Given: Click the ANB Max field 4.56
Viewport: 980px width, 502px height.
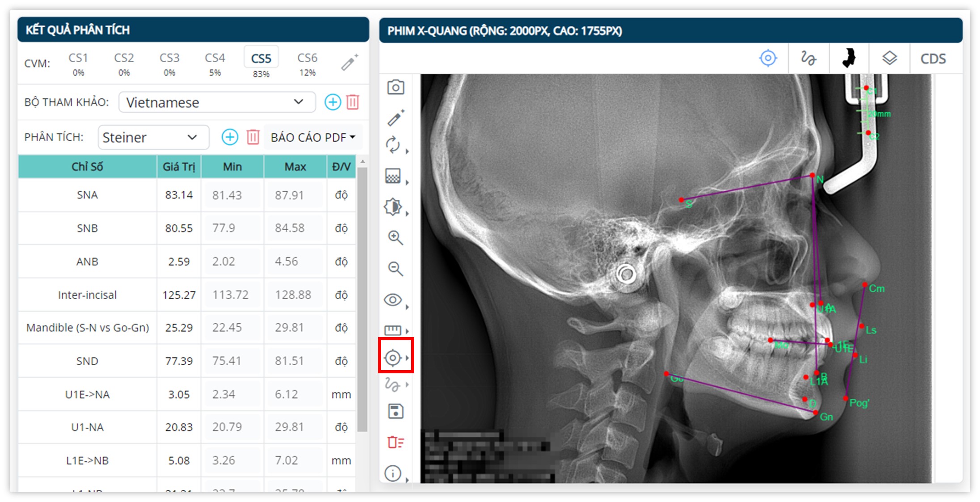Looking at the screenshot, I should pyautogui.click(x=295, y=261).
